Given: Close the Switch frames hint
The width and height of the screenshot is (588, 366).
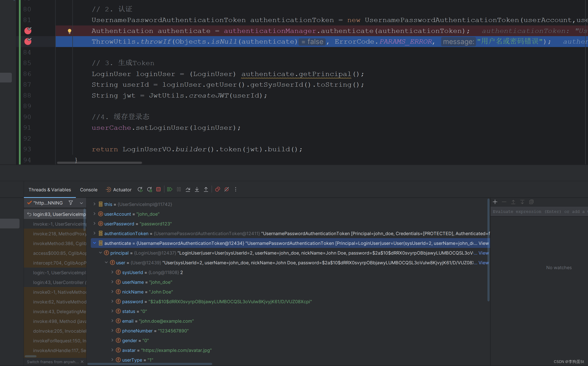Looking at the screenshot, I should click(x=82, y=362).
